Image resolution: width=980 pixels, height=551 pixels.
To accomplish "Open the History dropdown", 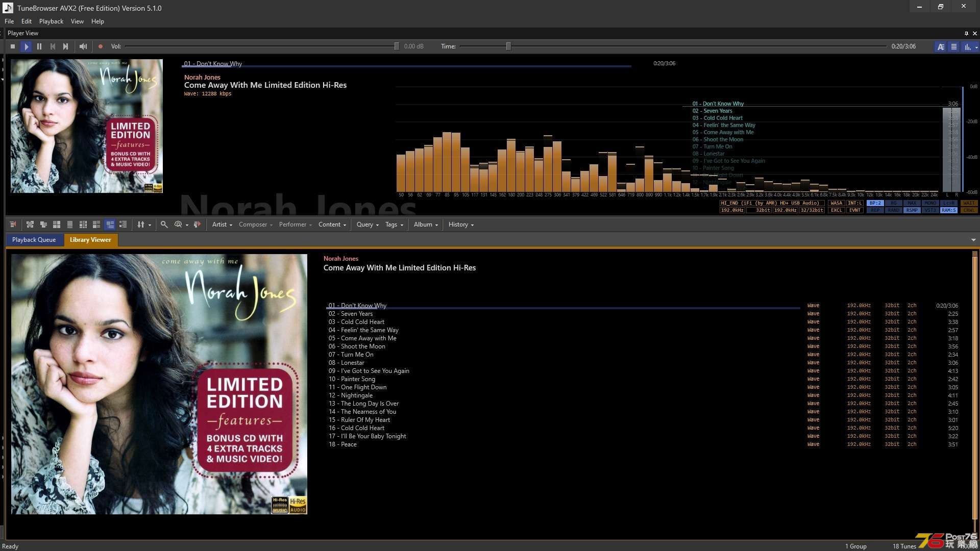I will coord(461,224).
